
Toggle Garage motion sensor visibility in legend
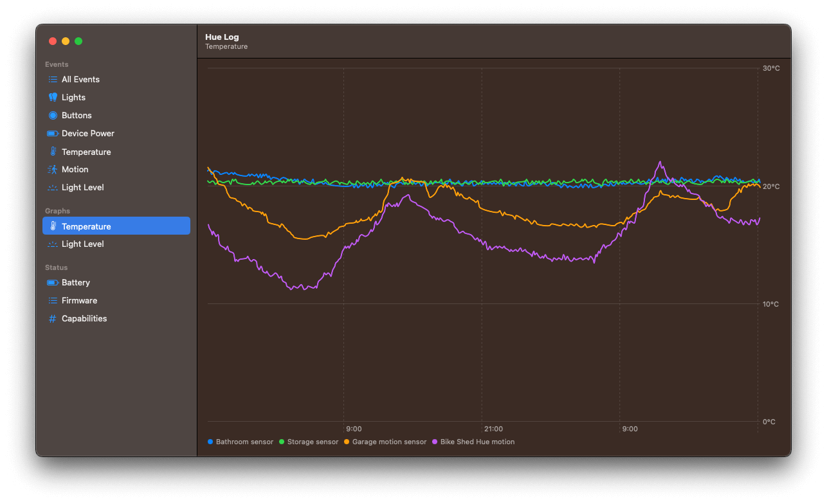[x=385, y=442]
